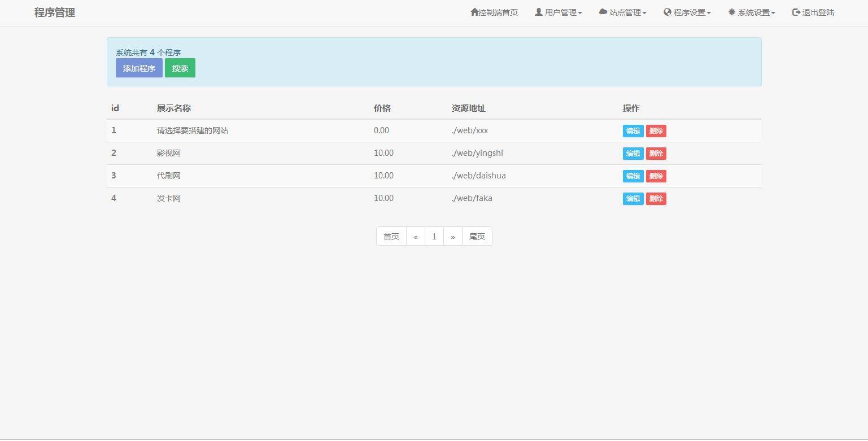Expand the 用户管理 dropdown
The width and height of the screenshot is (868, 441).
pos(559,12)
